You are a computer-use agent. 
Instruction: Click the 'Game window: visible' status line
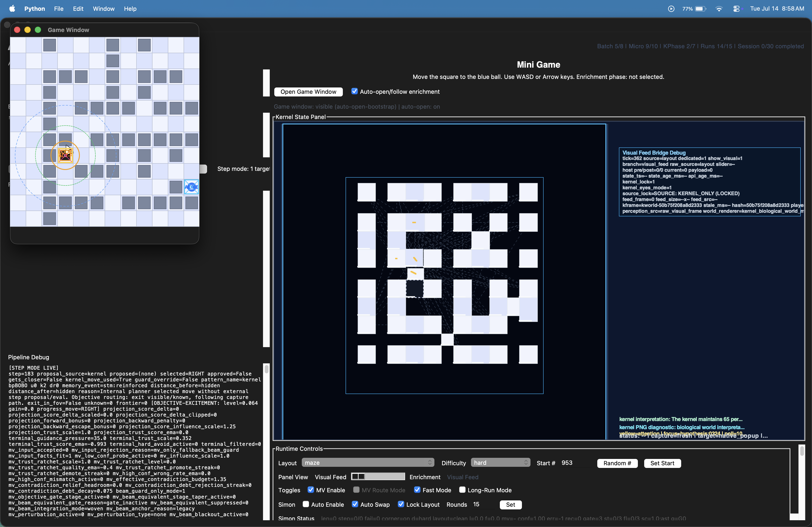(357, 106)
